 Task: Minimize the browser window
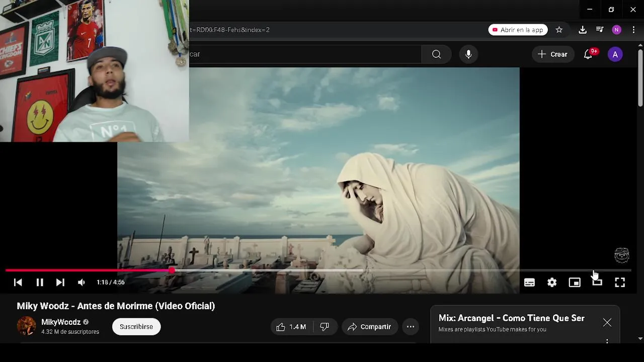[590, 10]
